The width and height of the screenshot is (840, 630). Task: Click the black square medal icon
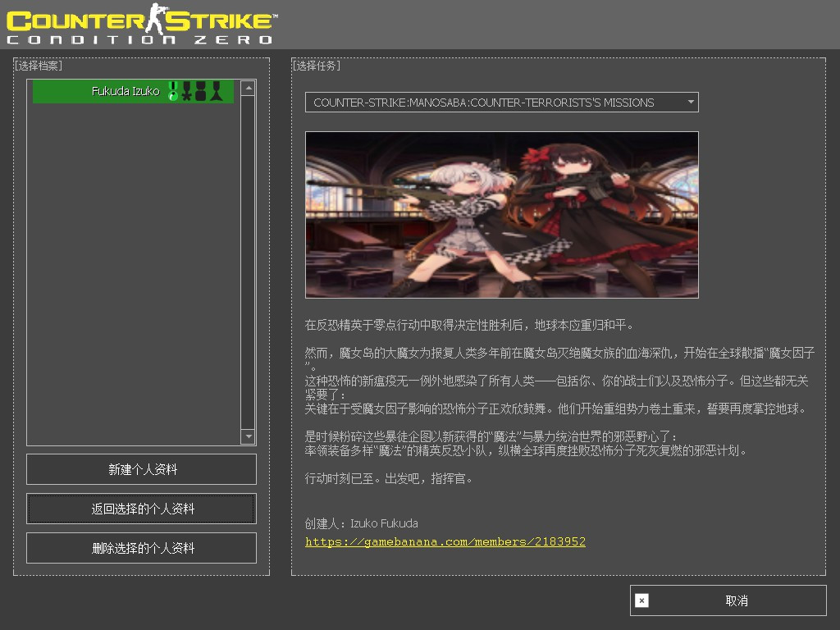pyautogui.click(x=201, y=91)
